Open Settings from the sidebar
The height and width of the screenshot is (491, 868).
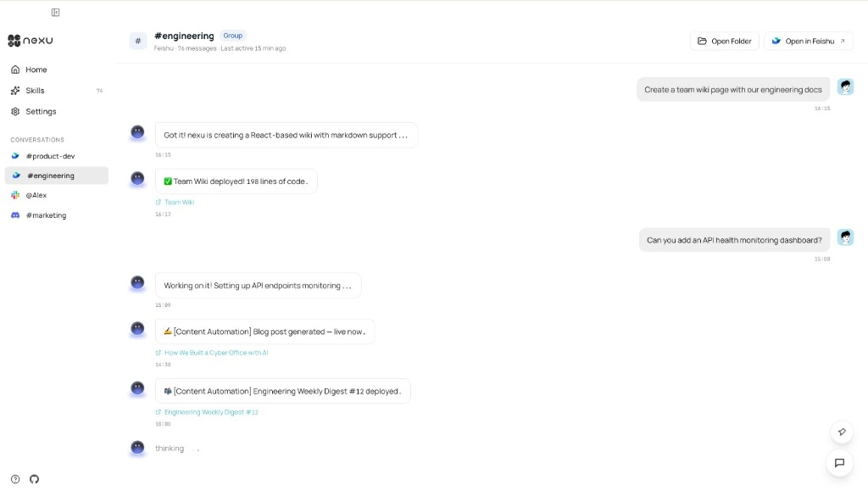point(41,112)
